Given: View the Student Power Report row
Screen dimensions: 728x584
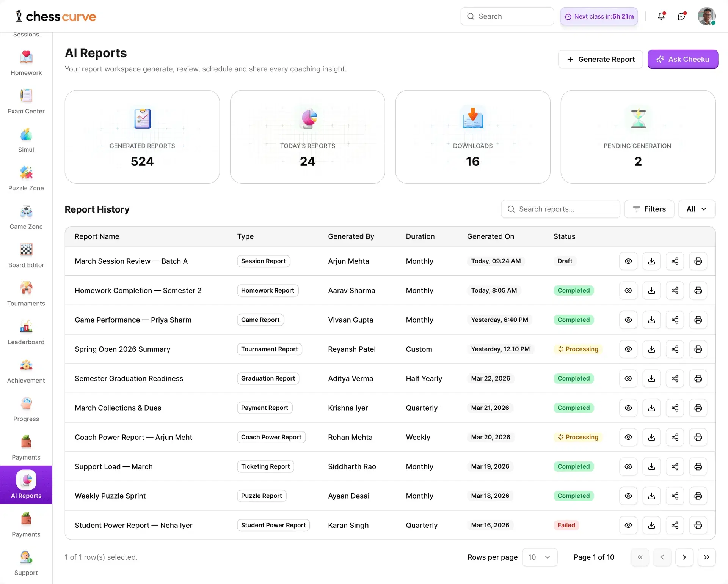Looking at the screenshot, I should tap(628, 525).
